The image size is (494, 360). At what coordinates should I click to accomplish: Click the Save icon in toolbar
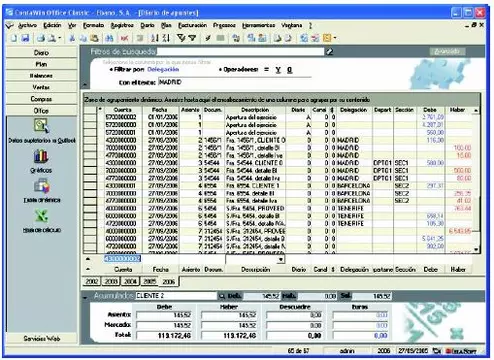tap(25, 38)
